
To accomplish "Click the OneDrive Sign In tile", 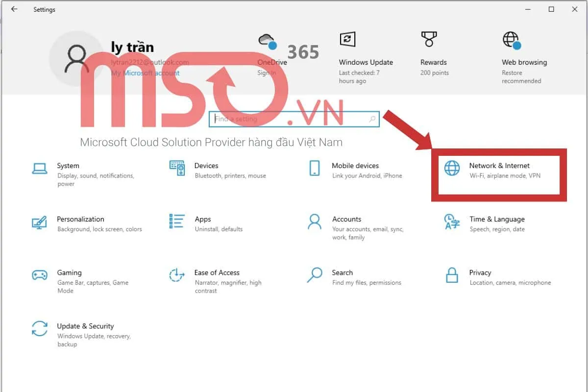I will (x=272, y=55).
